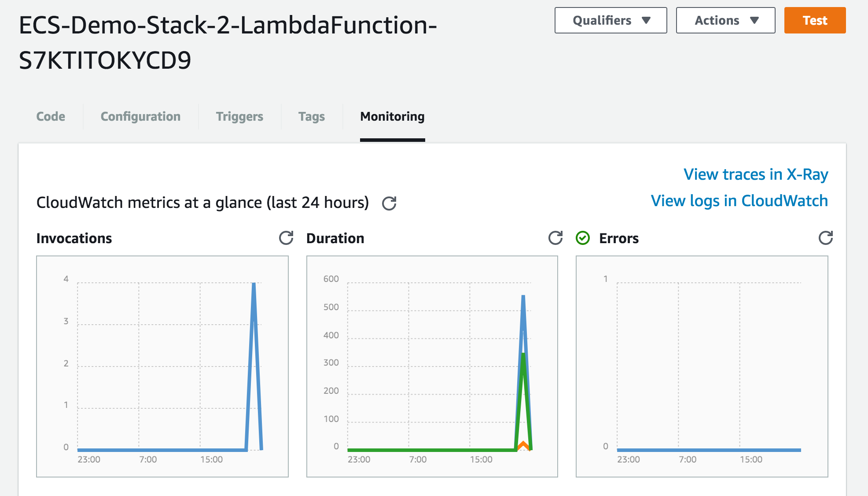Refresh the Errors chart
Viewport: 868px width, 496px height.
[825, 238]
